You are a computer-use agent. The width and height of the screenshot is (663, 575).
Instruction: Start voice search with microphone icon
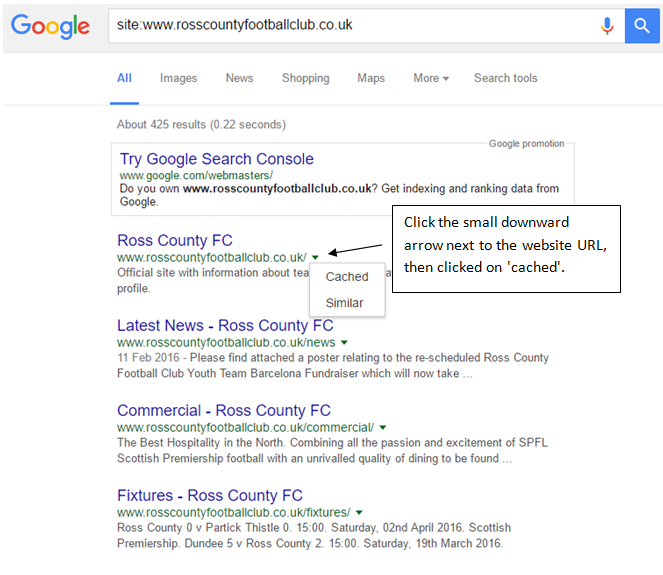(607, 26)
